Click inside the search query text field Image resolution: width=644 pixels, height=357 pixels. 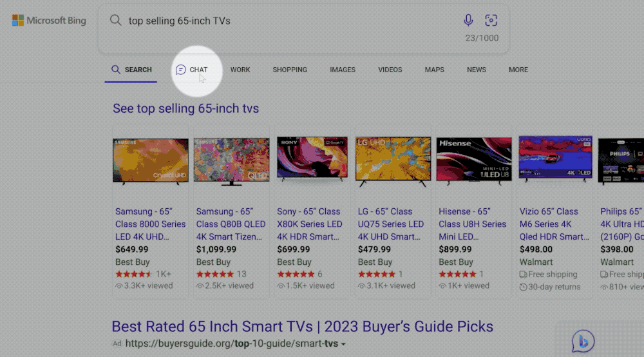pos(283,21)
